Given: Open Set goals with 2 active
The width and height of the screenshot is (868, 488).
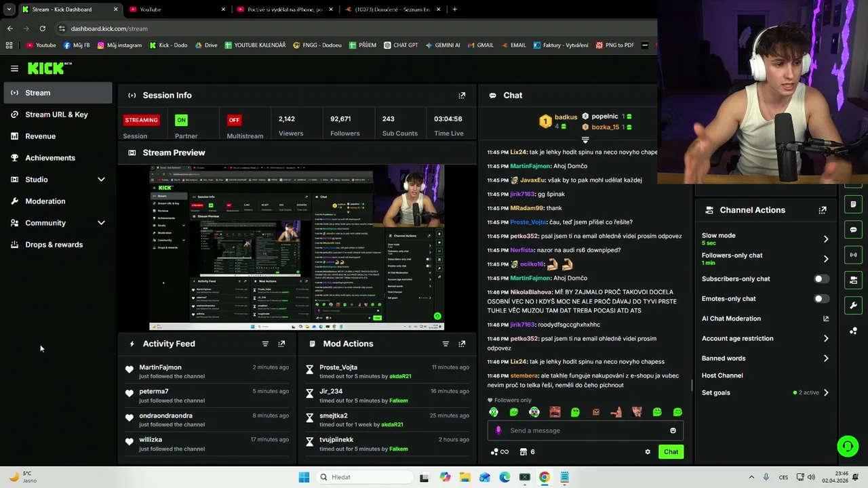Looking at the screenshot, I should pyautogui.click(x=765, y=392).
